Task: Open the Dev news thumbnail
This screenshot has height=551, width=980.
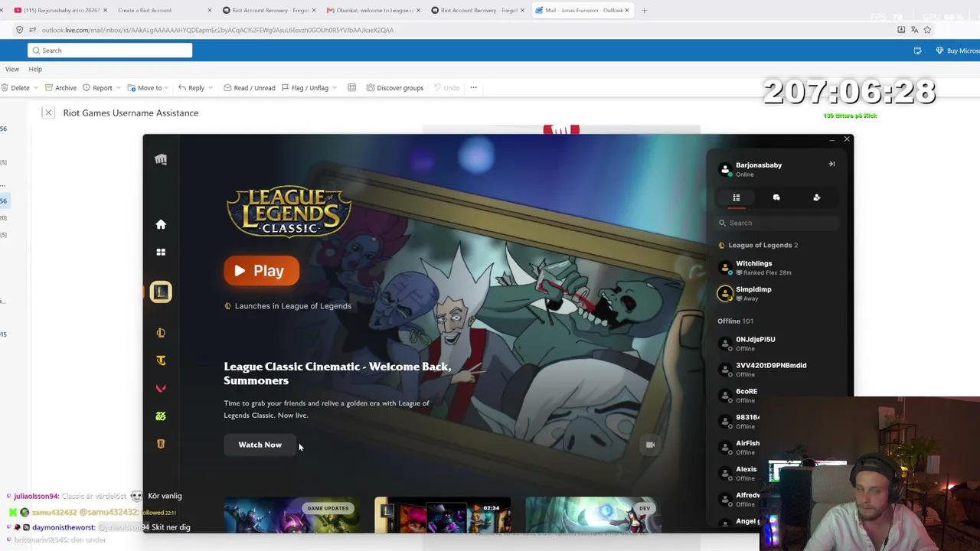Action: tap(593, 516)
